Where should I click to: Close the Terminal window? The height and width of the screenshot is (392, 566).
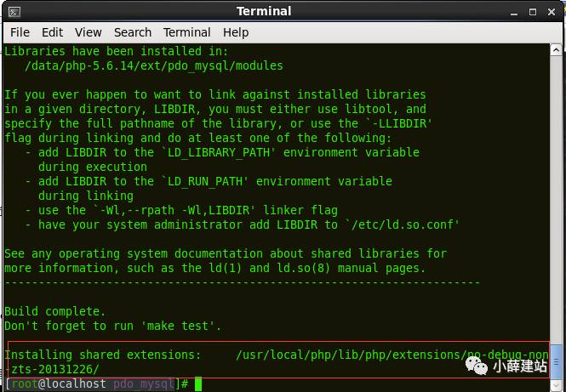(552, 12)
